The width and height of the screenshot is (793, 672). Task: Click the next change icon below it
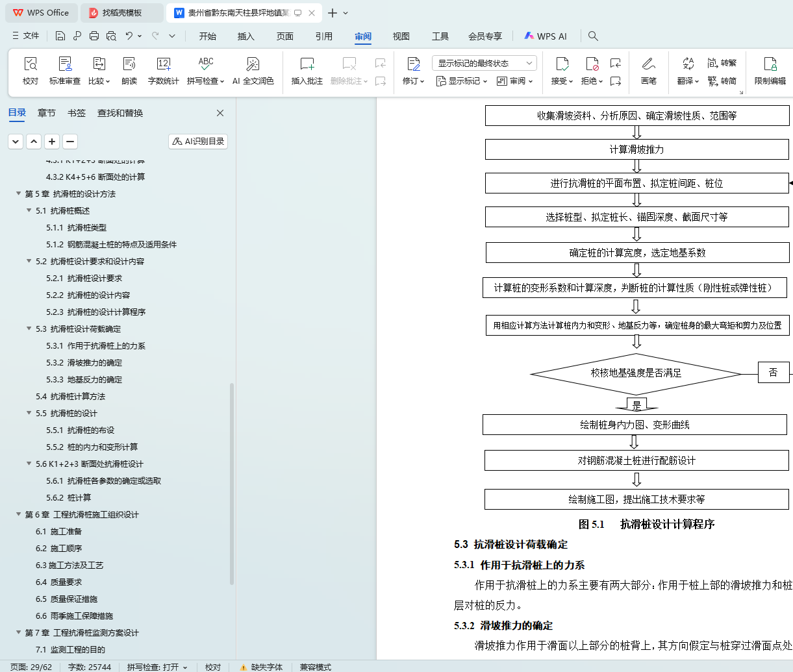pyautogui.click(x=616, y=81)
